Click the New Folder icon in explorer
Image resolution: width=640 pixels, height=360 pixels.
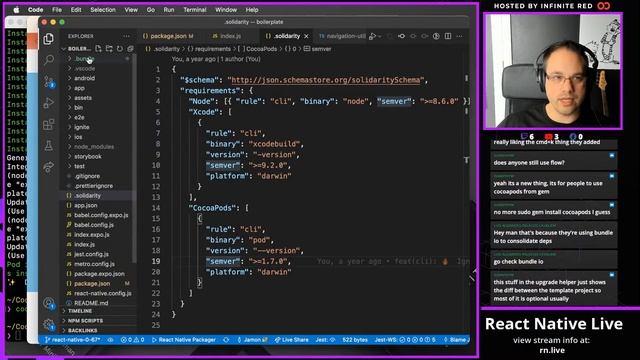click(x=109, y=49)
